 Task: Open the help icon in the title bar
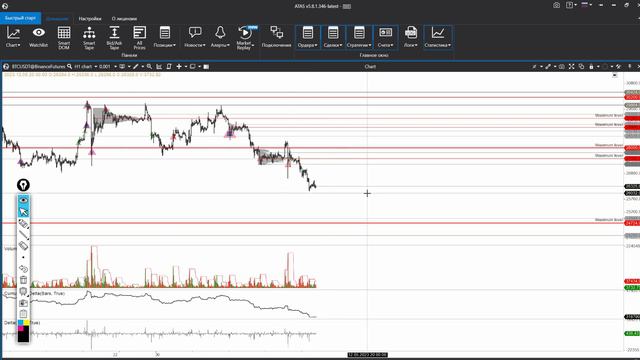(569, 5)
